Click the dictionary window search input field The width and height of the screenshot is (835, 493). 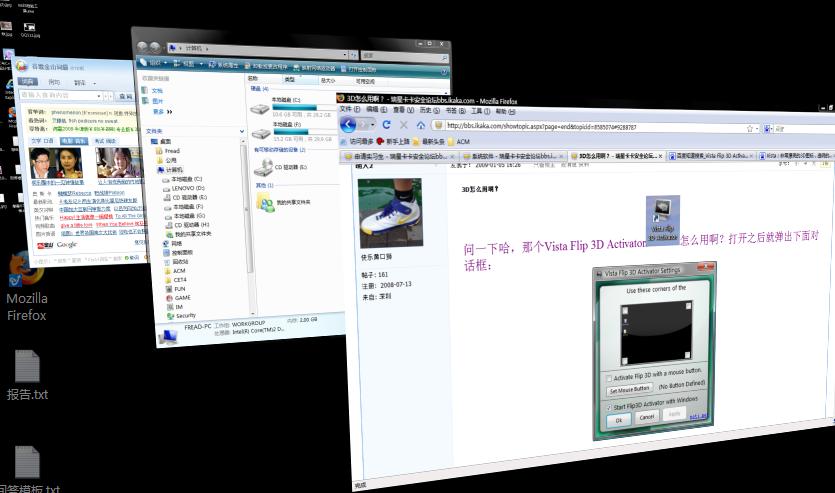click(60, 95)
